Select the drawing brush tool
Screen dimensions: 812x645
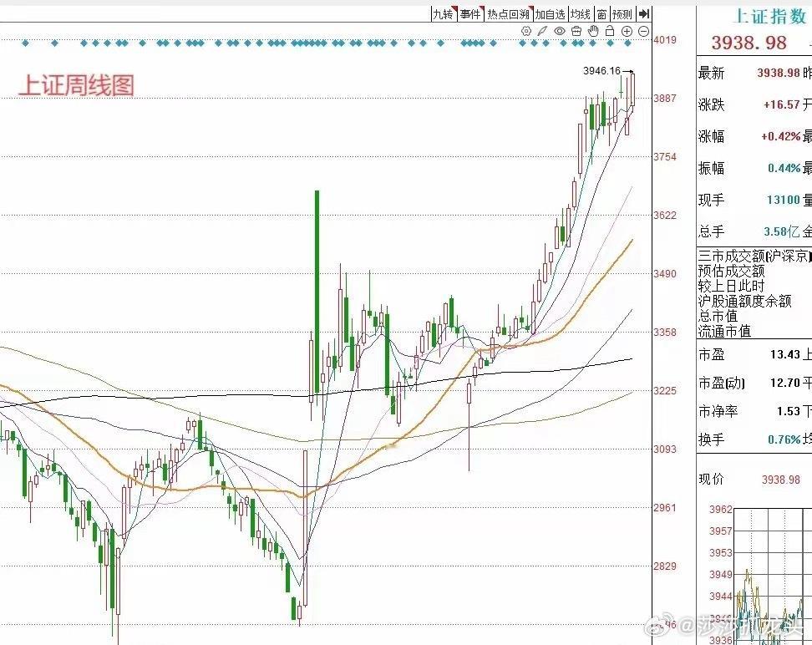[542, 31]
